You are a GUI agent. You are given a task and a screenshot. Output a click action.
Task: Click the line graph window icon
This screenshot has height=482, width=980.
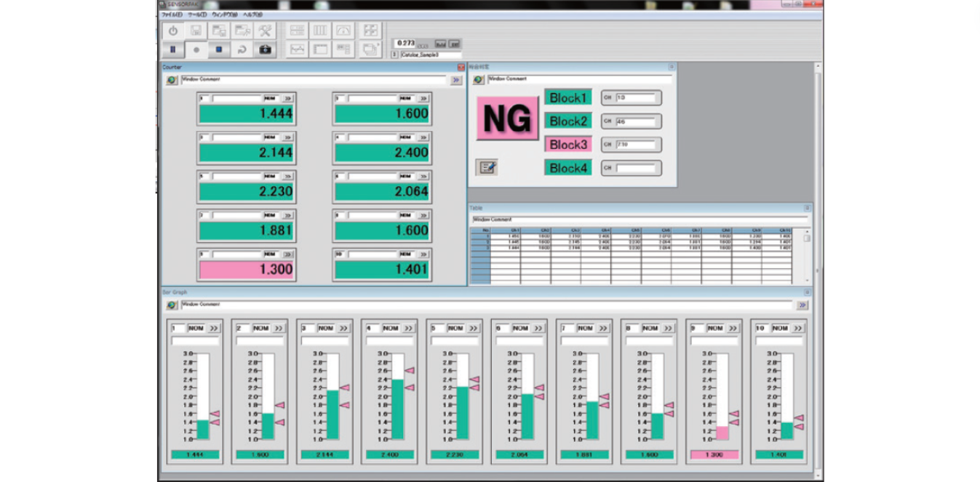[x=297, y=49]
